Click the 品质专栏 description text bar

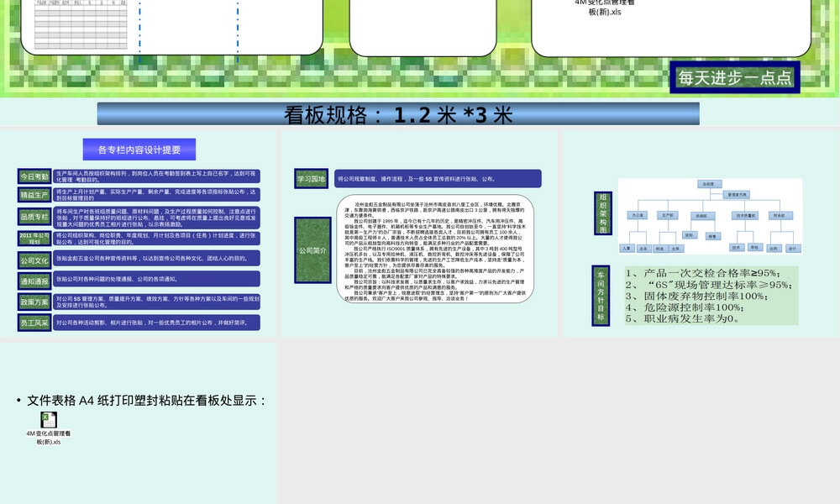[x=156, y=218]
